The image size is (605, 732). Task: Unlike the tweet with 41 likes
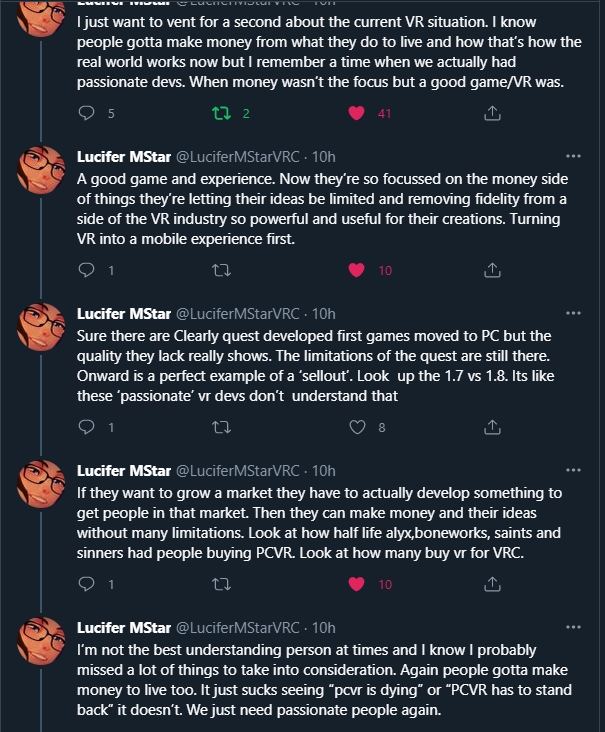tap(356, 114)
